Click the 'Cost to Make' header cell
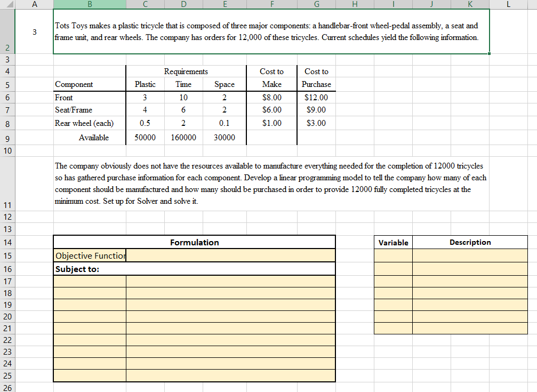This screenshot has width=537, height=392. (x=272, y=78)
